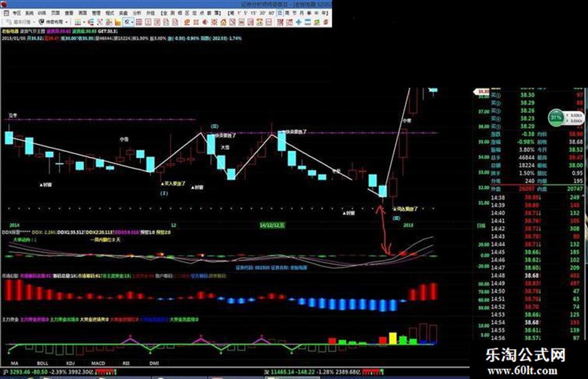Click the red horizontal lines list icon
Image resolution: width=588 pixels, height=379 pixels.
pyautogui.click(x=139, y=22)
